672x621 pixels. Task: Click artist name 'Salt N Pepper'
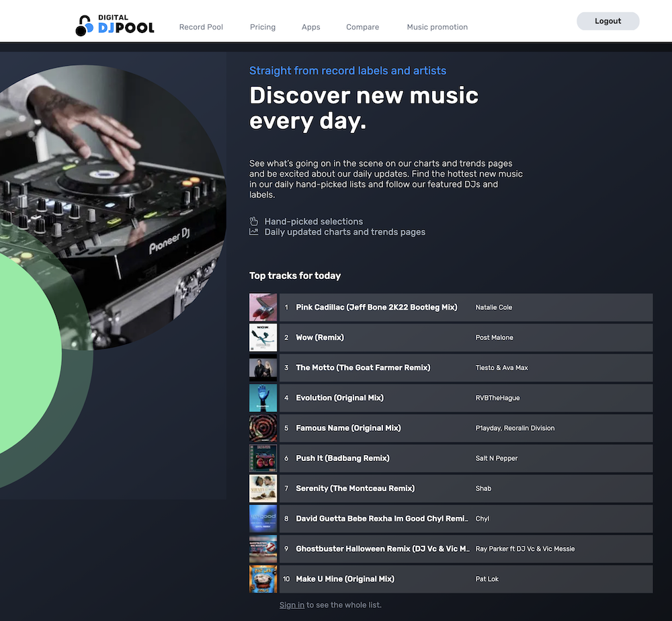tap(497, 458)
